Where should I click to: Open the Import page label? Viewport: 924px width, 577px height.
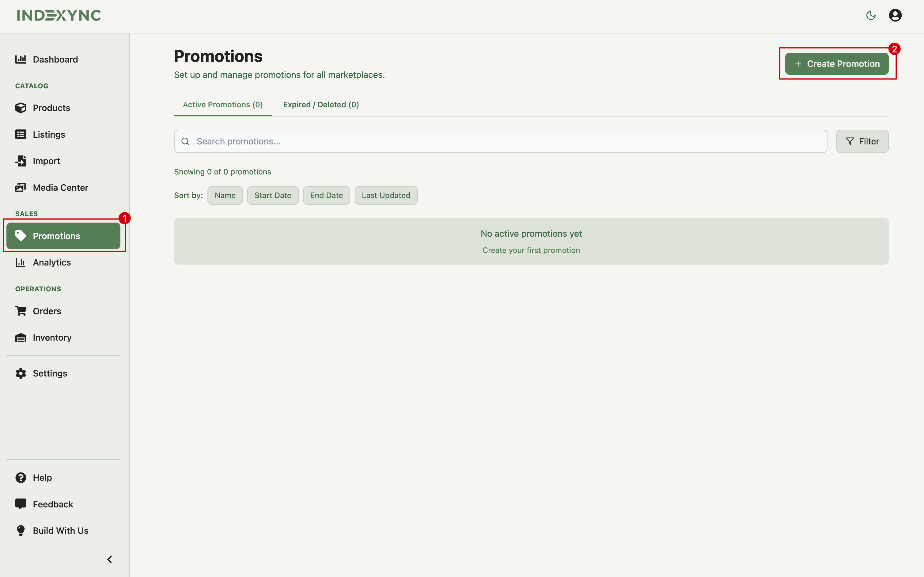(47, 161)
